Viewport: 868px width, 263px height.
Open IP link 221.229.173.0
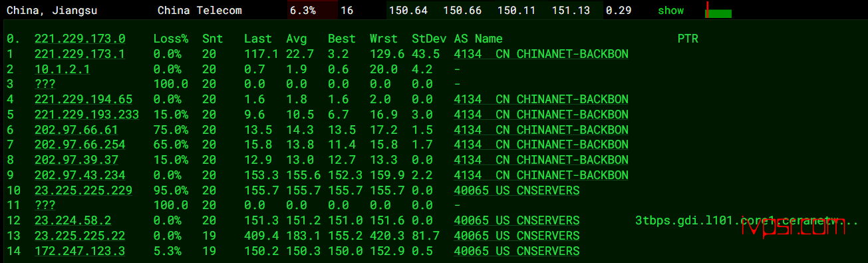tap(80, 39)
